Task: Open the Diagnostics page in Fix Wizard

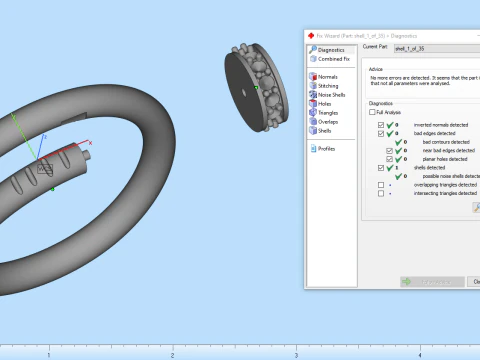Action: (331, 50)
